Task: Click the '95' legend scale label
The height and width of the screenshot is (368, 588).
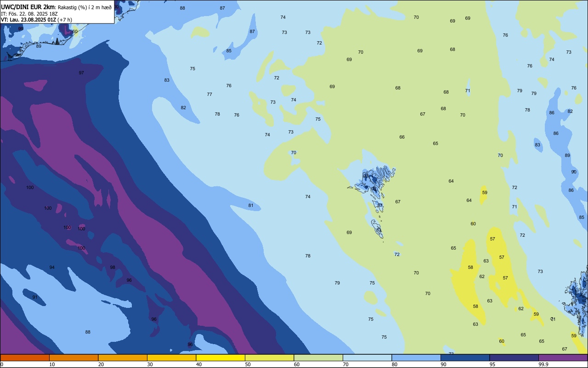Action: click(x=492, y=364)
